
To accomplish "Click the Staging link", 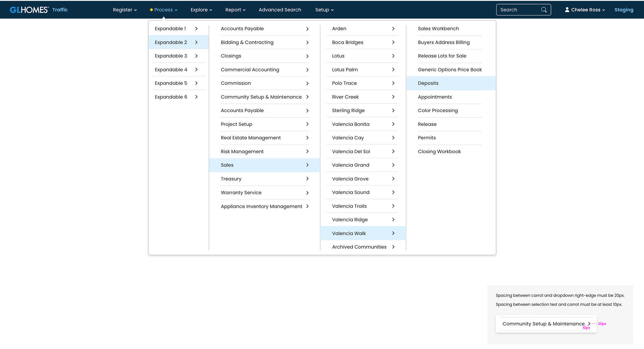I will pos(624,10).
